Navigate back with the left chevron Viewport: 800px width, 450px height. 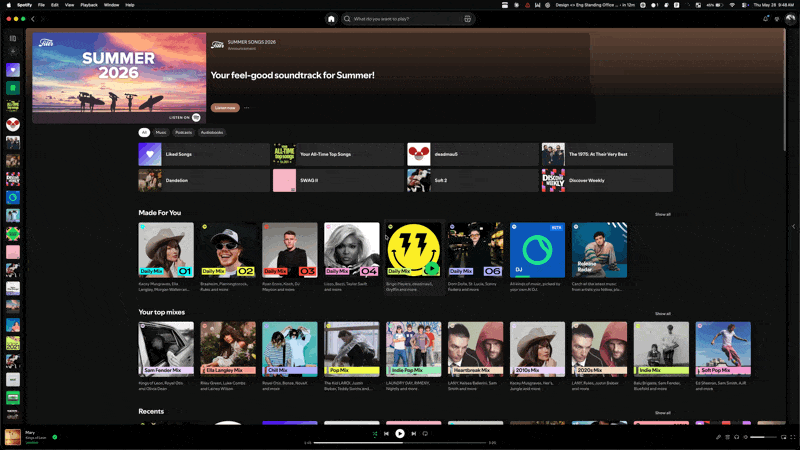point(33,19)
